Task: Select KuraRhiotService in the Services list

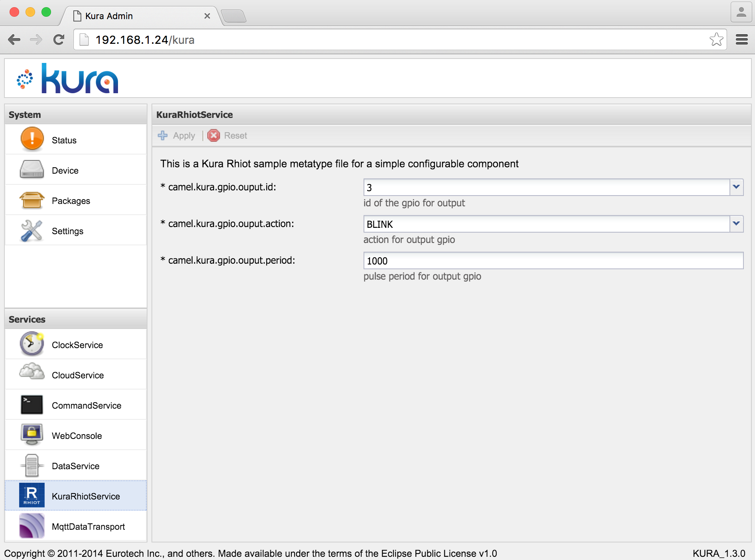Action: pos(86,496)
